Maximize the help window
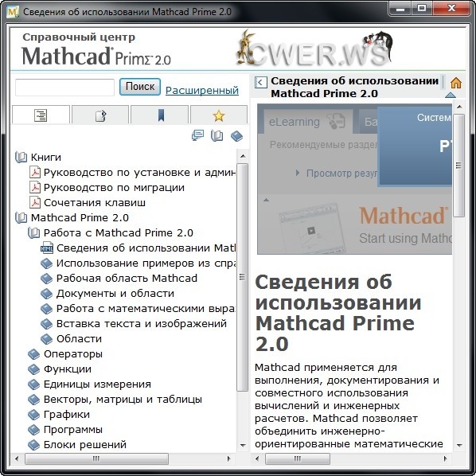The image size is (476, 476). (x=422, y=8)
